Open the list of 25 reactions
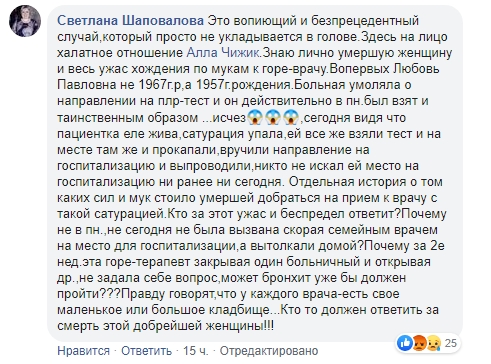491x364 pixels. 451,343
